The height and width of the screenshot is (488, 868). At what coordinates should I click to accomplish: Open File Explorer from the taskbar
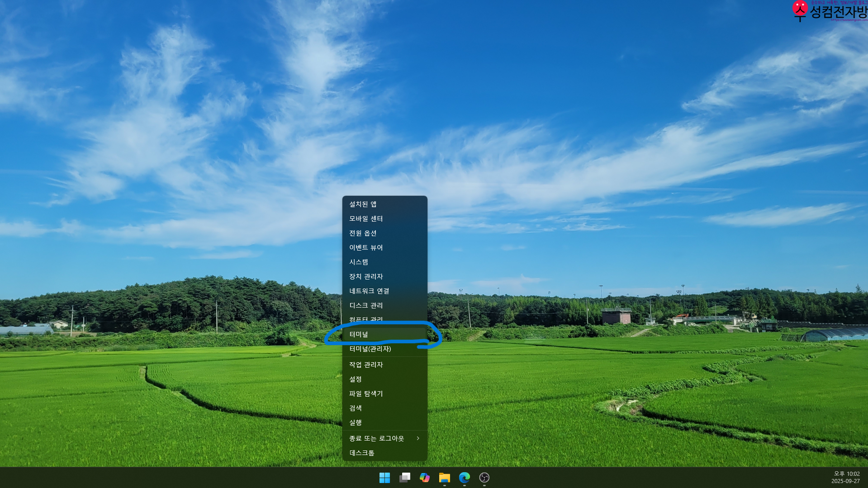click(444, 478)
